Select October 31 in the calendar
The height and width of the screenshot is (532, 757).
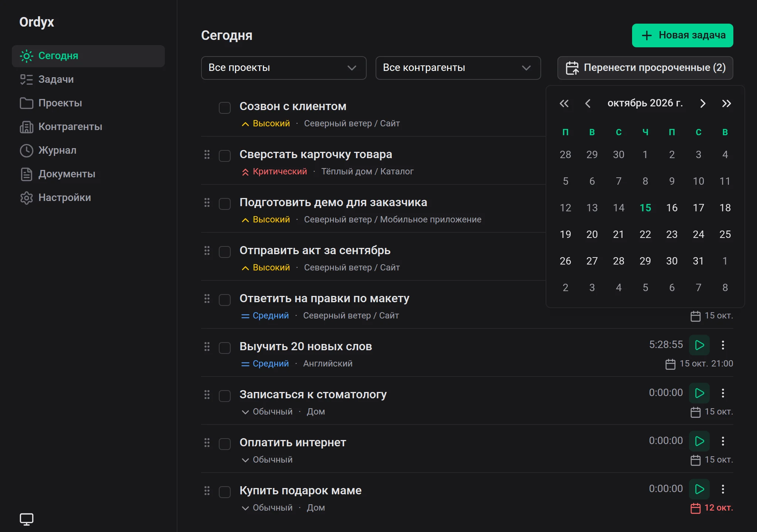coord(699,261)
